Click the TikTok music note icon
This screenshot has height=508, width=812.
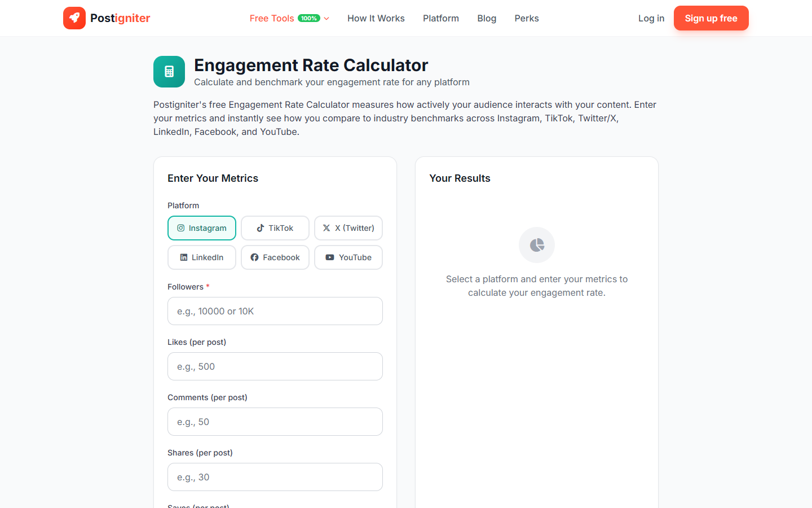[x=259, y=227]
